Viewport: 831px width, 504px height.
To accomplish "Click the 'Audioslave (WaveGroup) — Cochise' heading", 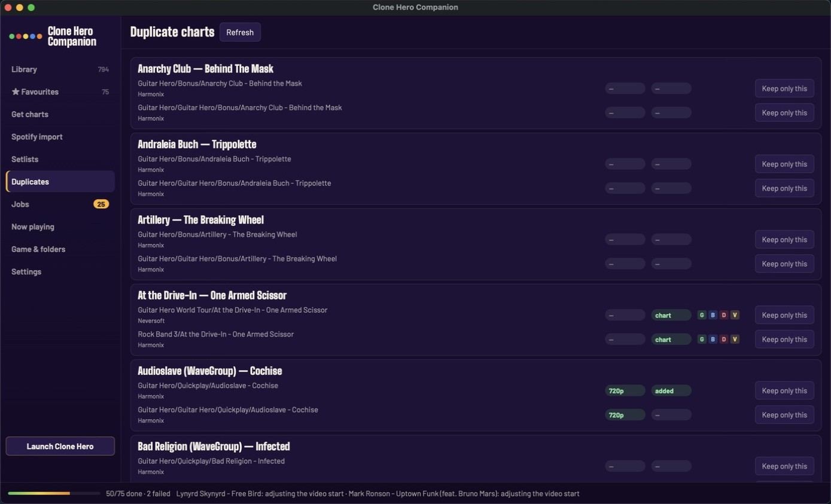I will (x=209, y=371).
